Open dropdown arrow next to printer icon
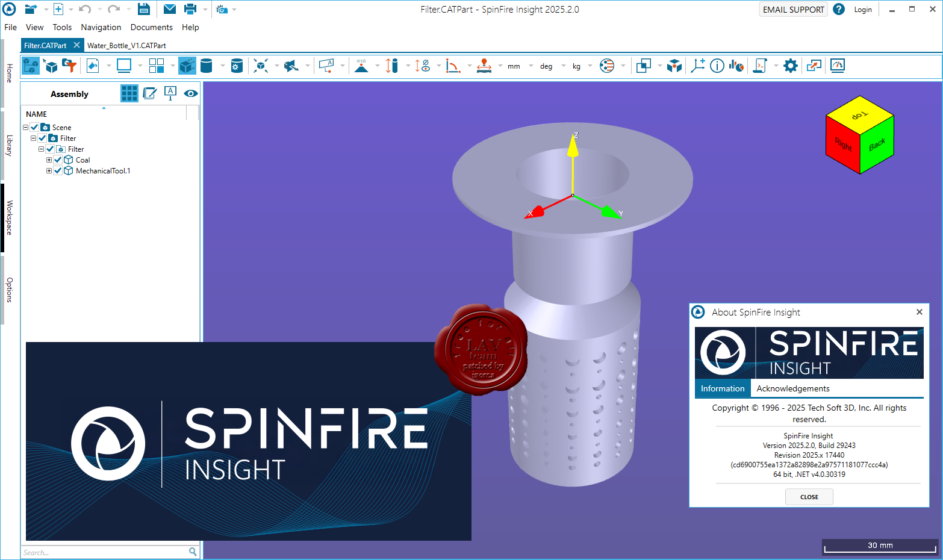Screen dimensions: 943x560 point(205,9)
